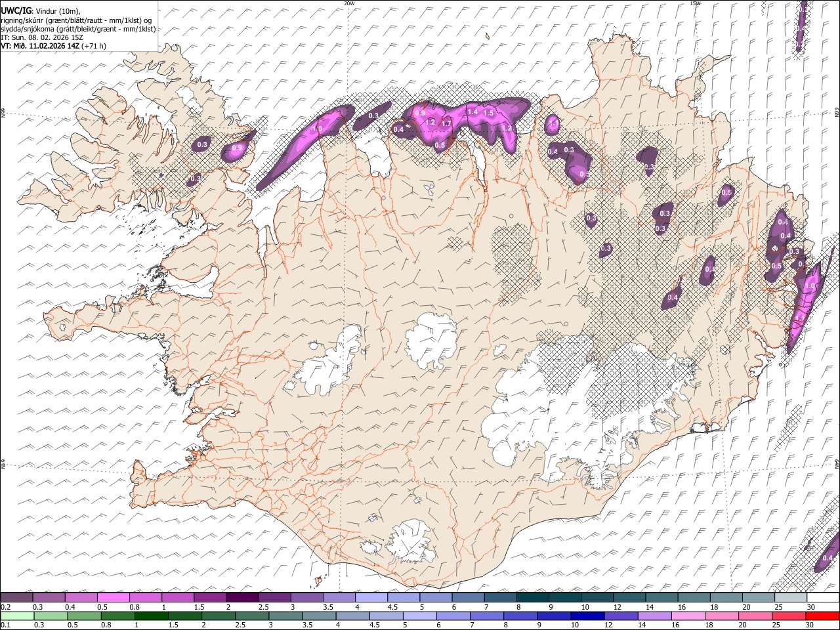This screenshot has width=840, height=630.
Task: Pick the dark teal 8 swatch in snow scale
Action: tap(533, 598)
